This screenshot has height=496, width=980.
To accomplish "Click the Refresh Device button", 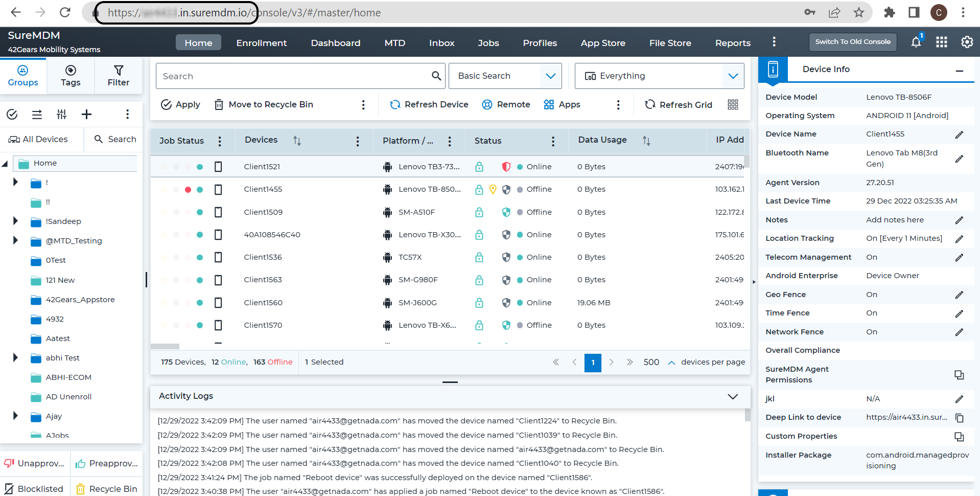I will click(429, 104).
